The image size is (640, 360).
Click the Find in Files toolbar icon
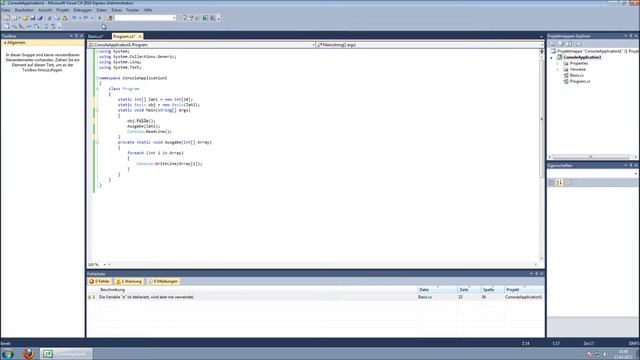coord(109,18)
